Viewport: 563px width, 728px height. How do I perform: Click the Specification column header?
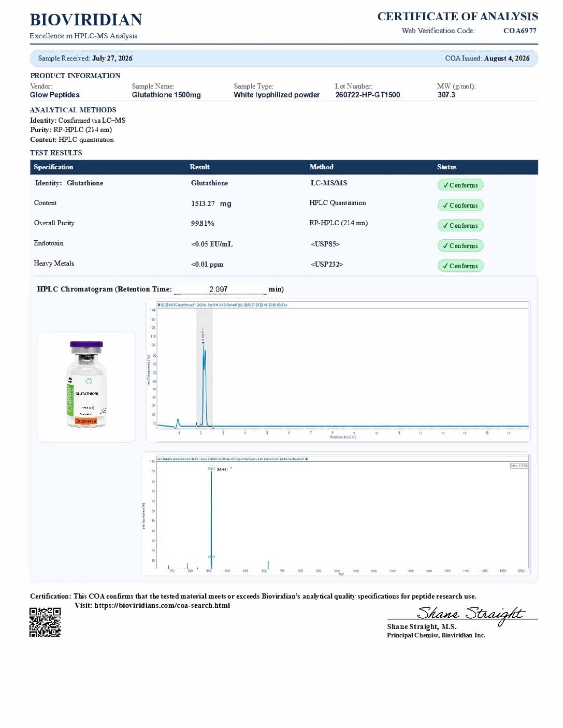click(x=54, y=167)
